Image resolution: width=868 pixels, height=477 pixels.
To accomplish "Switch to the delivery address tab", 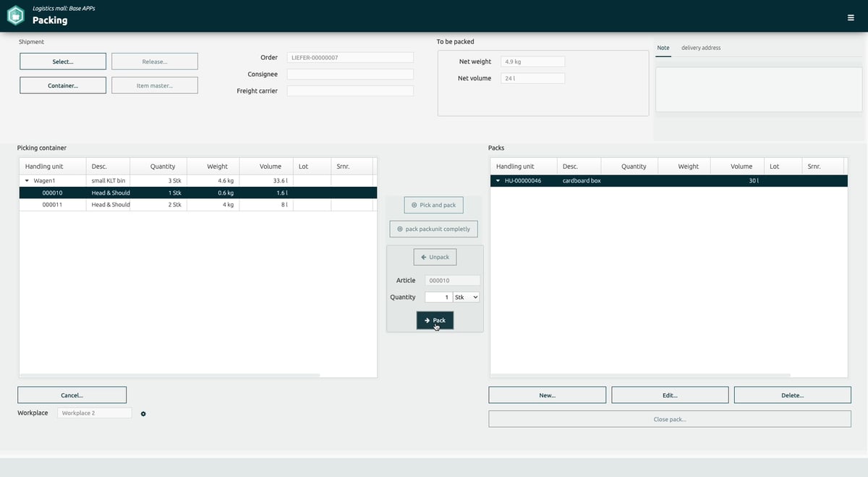I will (701, 48).
